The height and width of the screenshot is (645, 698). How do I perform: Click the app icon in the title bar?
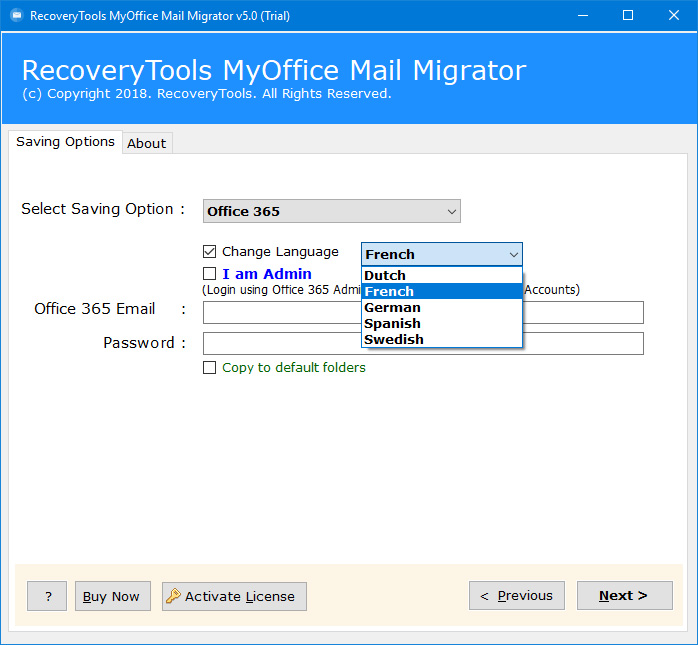pos(17,16)
